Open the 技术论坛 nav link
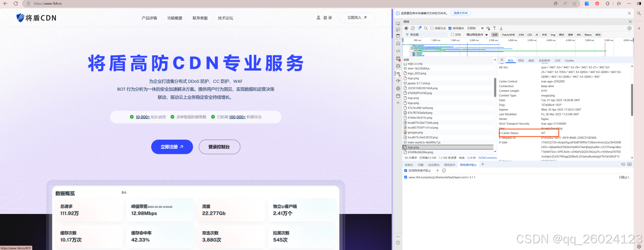 [x=226, y=18]
